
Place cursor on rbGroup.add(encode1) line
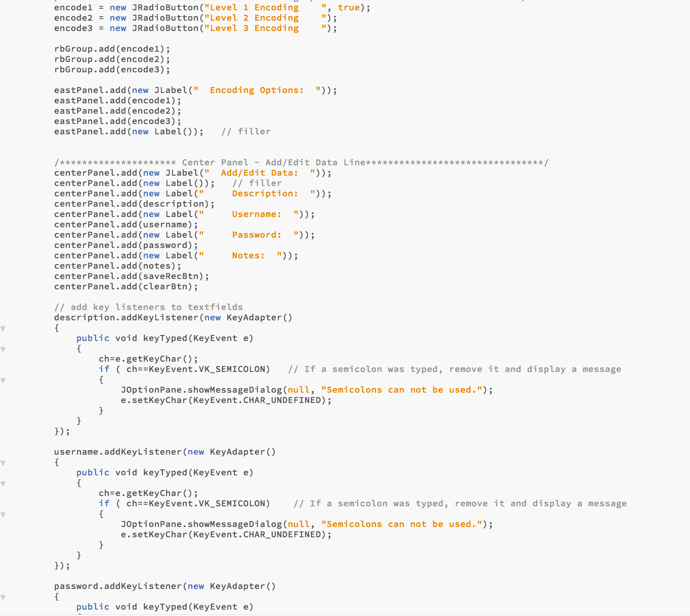click(112, 48)
